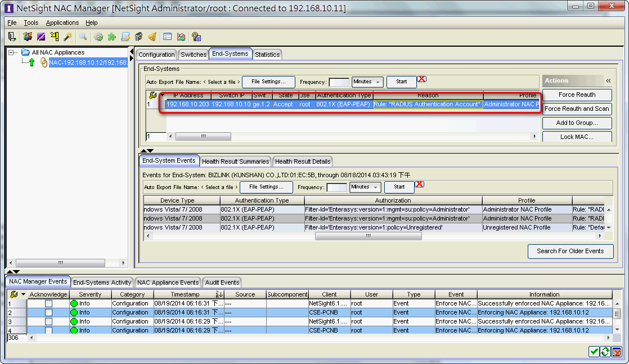Screen dimensions: 629x364
Task: Click the tree pane horizontal scrollbar thumb
Action: (x=61, y=263)
